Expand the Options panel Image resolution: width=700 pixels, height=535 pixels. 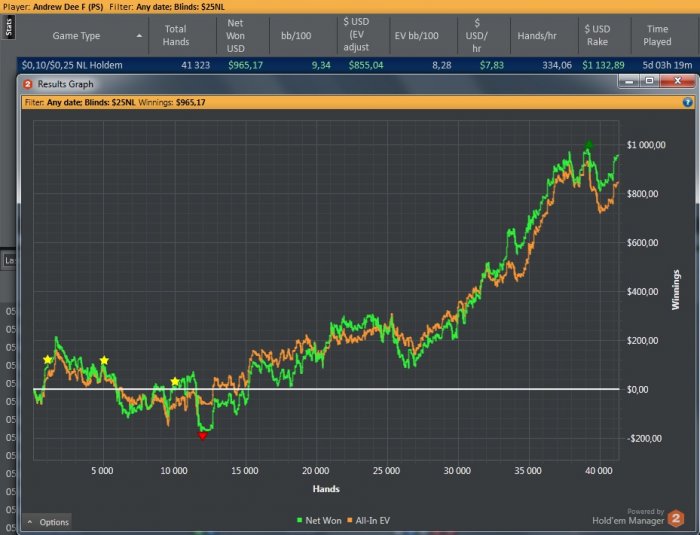click(x=47, y=522)
